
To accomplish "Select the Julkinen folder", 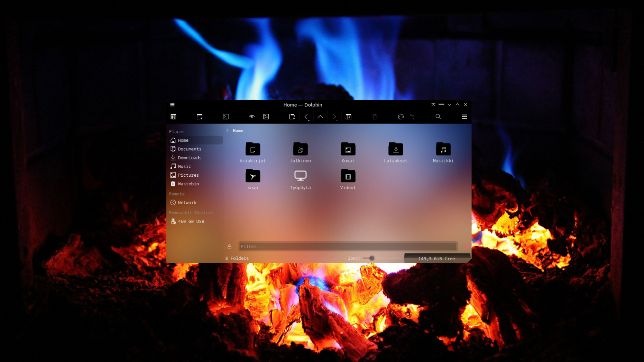I will click(300, 152).
